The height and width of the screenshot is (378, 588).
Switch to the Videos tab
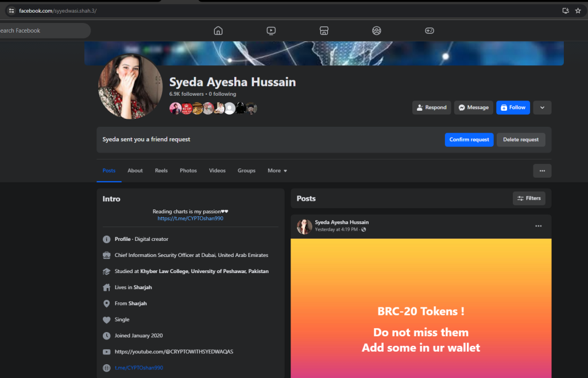point(217,170)
